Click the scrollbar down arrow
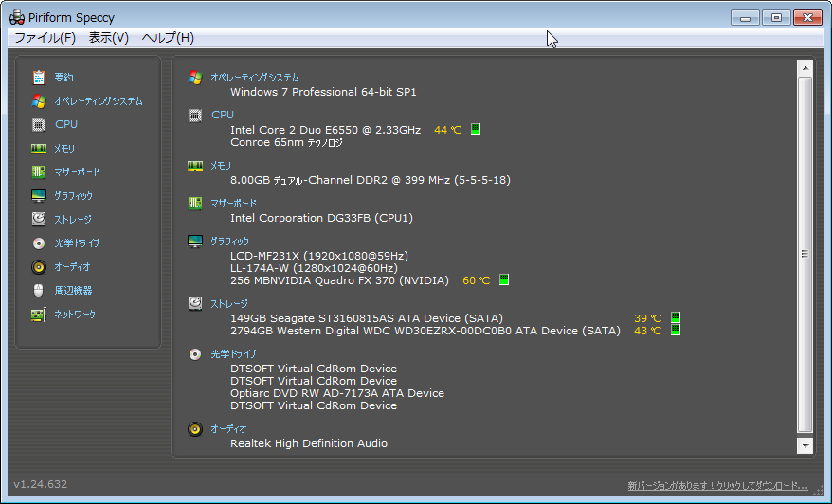832x504 pixels. pyautogui.click(x=805, y=445)
